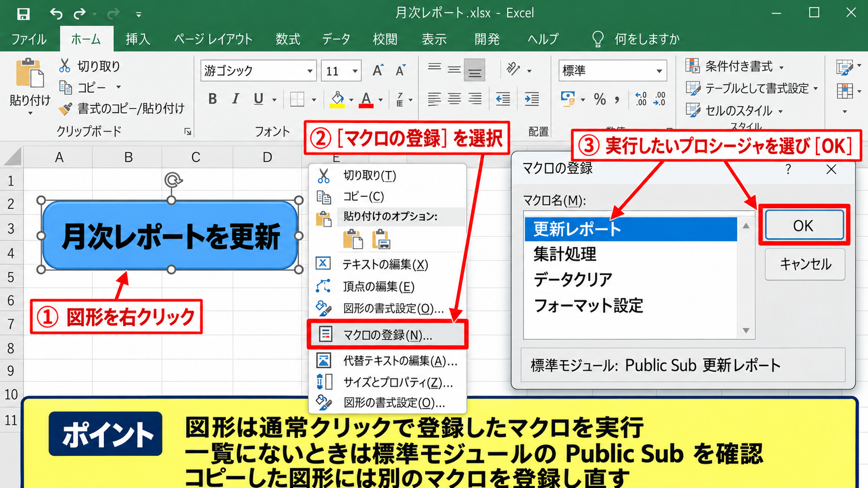The height and width of the screenshot is (488, 868).
Task: Select データクリア macro in the list
Action: pyautogui.click(x=631, y=279)
